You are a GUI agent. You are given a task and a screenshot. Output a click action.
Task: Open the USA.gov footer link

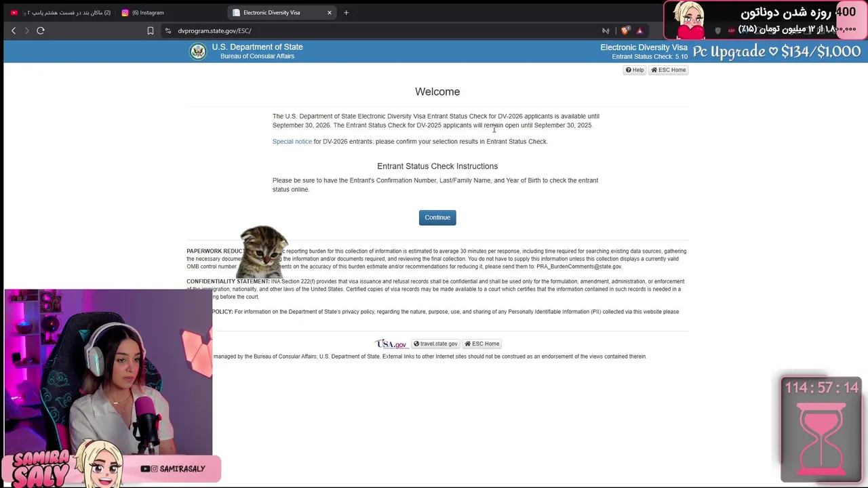tap(391, 344)
